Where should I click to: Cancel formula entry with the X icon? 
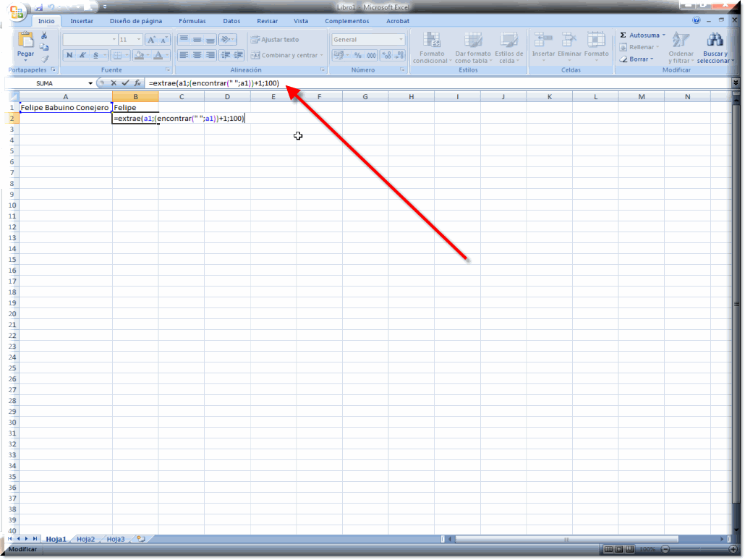[x=114, y=83]
